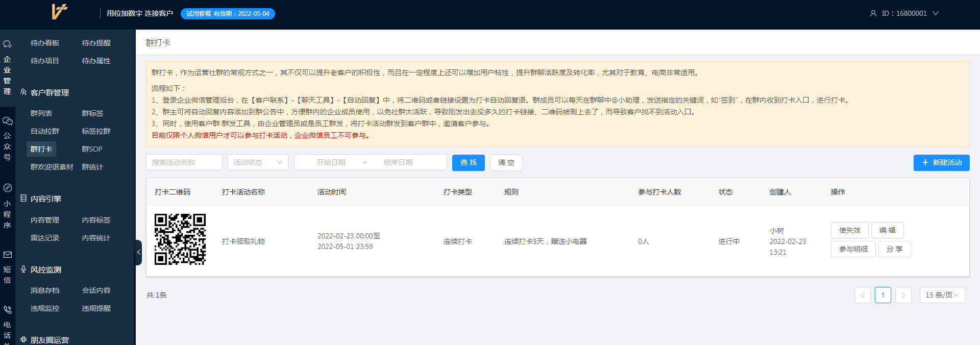This screenshot has height=345, width=980.
Task: Open 群SOP menu item
Action: pyautogui.click(x=92, y=149)
